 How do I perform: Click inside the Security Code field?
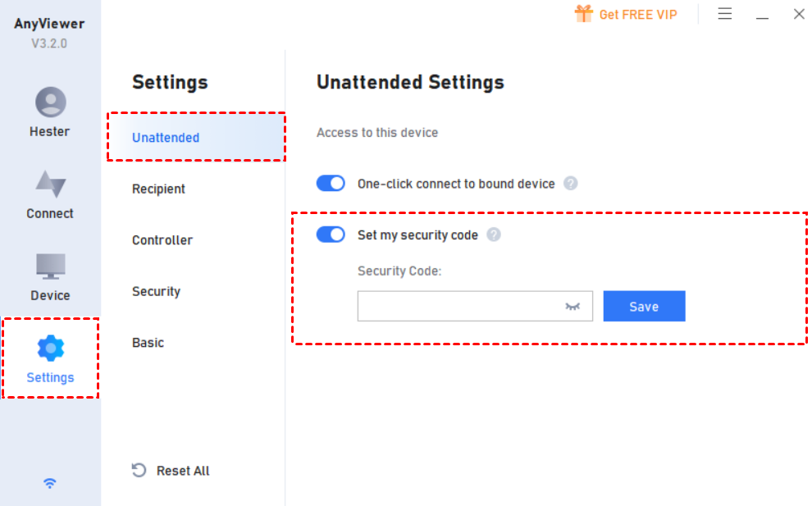point(475,306)
